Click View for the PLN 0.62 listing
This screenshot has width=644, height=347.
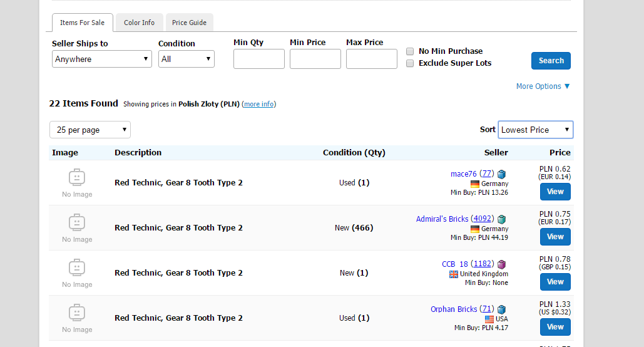point(555,192)
